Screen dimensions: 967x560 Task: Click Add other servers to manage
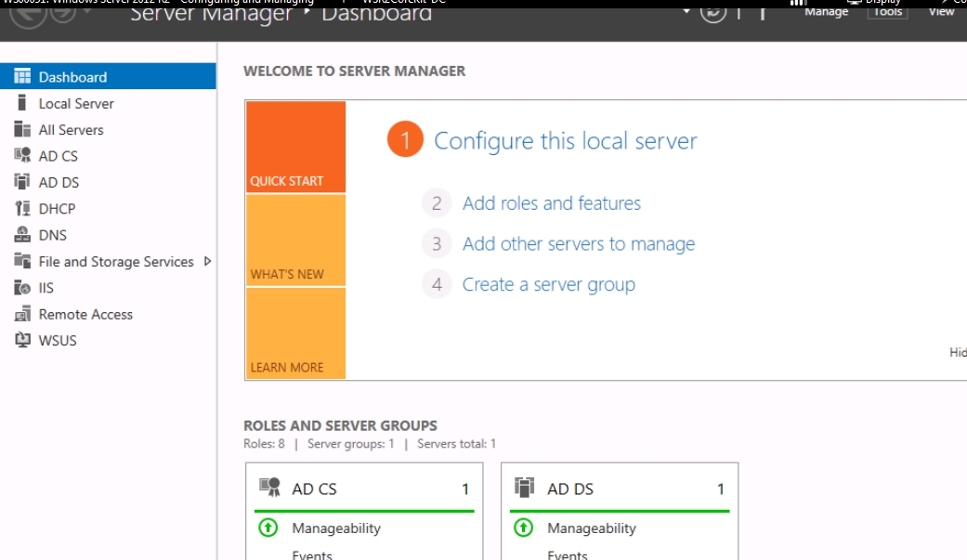(579, 243)
